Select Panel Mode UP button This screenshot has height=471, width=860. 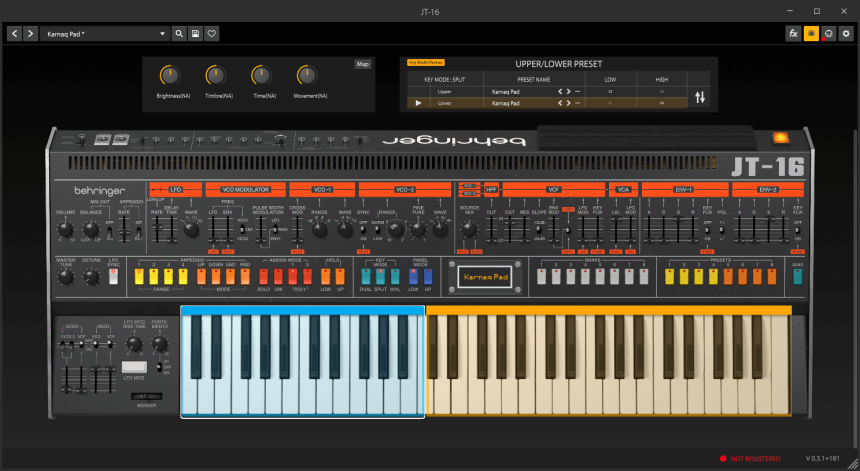pos(428,276)
